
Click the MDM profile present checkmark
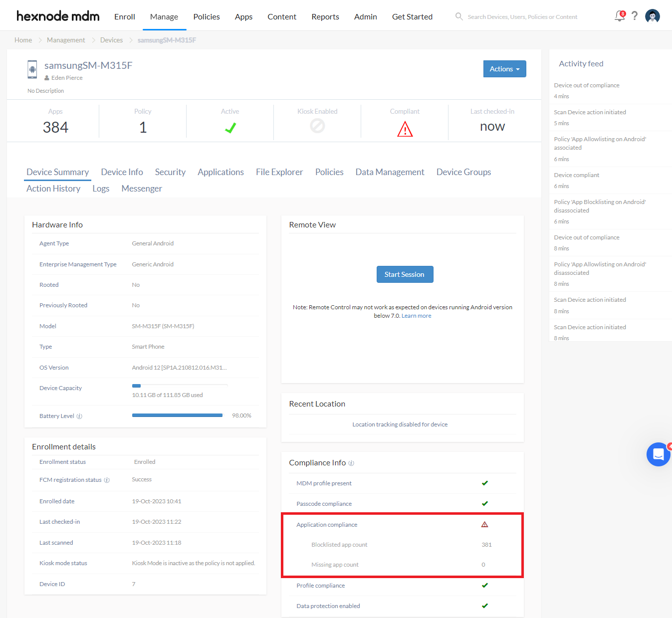(485, 483)
